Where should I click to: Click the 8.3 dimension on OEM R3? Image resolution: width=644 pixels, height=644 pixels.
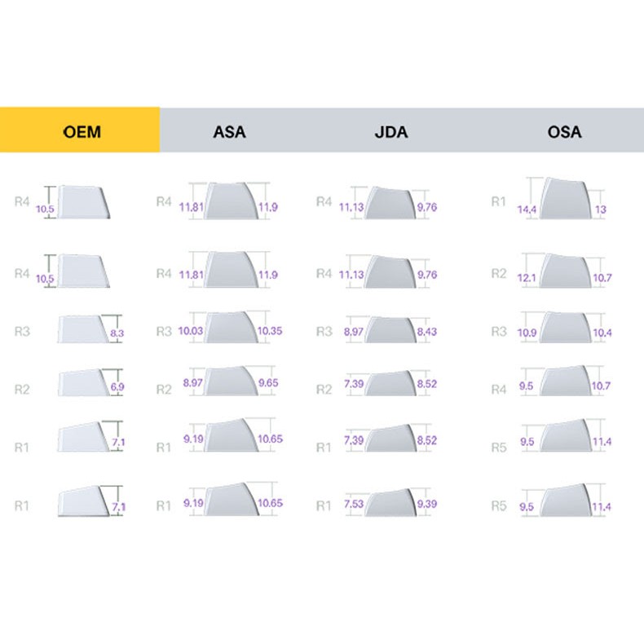[117, 333]
